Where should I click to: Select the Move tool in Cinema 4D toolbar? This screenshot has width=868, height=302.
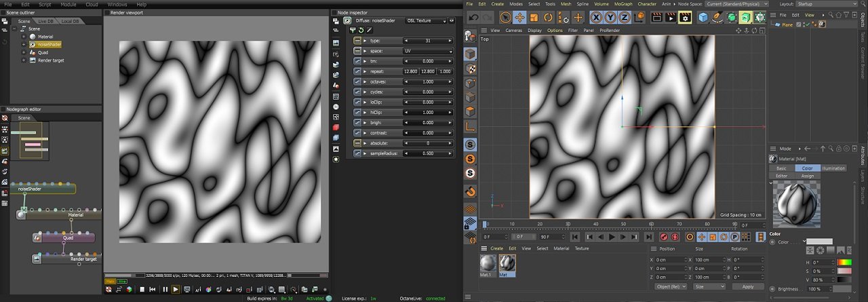[519, 18]
